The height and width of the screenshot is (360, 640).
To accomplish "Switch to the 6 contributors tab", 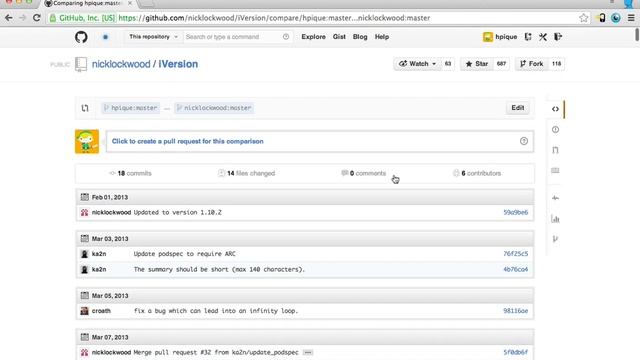I will [477, 173].
